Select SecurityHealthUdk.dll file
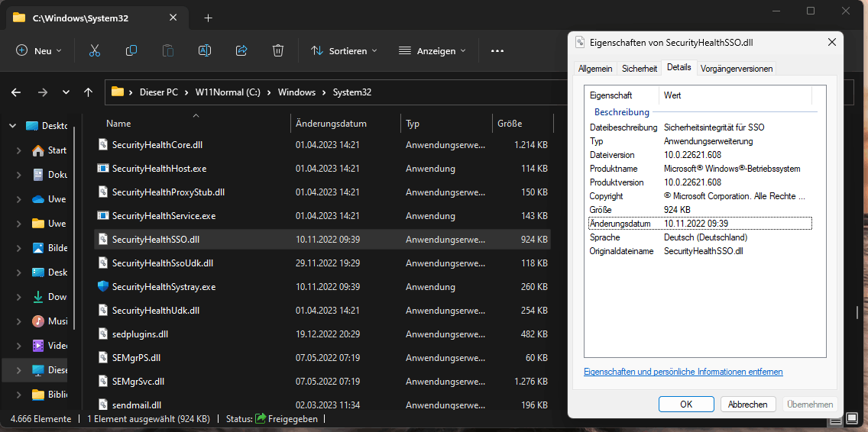This screenshot has width=868, height=432. pyautogui.click(x=156, y=311)
